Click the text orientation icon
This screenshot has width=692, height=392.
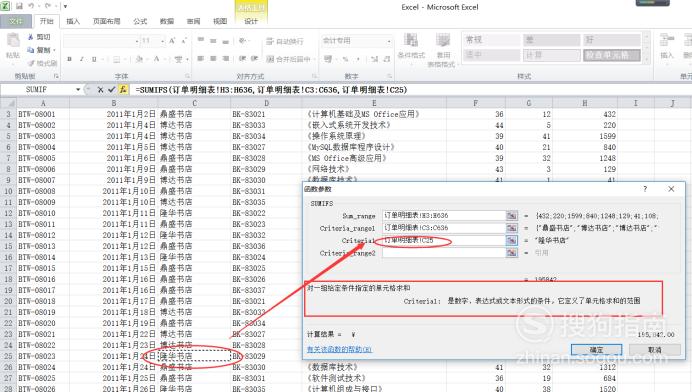pyautogui.click(x=242, y=41)
